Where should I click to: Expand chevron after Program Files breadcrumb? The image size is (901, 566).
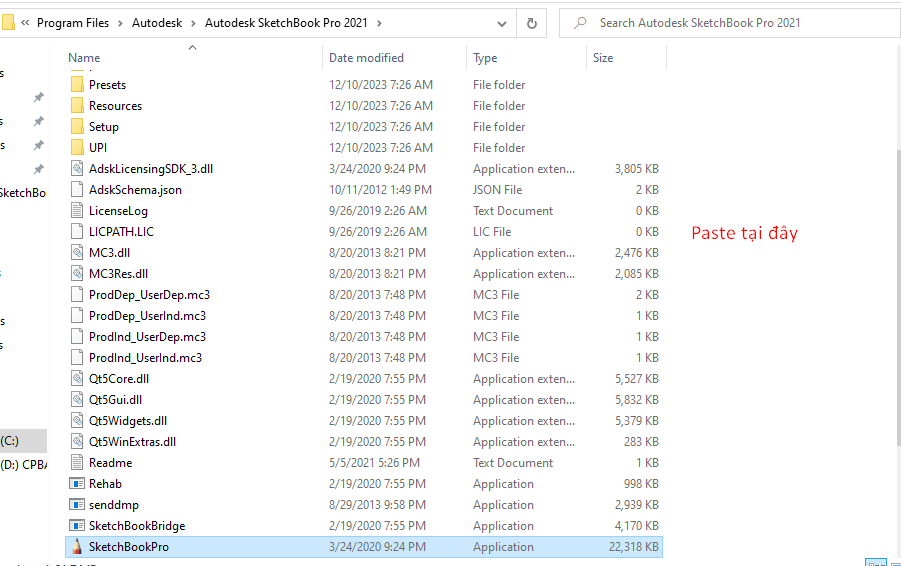click(120, 23)
